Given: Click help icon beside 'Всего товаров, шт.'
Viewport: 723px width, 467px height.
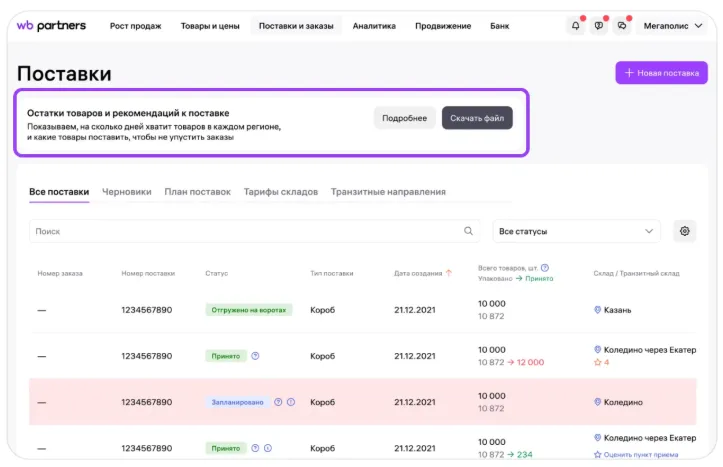Looking at the screenshot, I should (x=545, y=268).
